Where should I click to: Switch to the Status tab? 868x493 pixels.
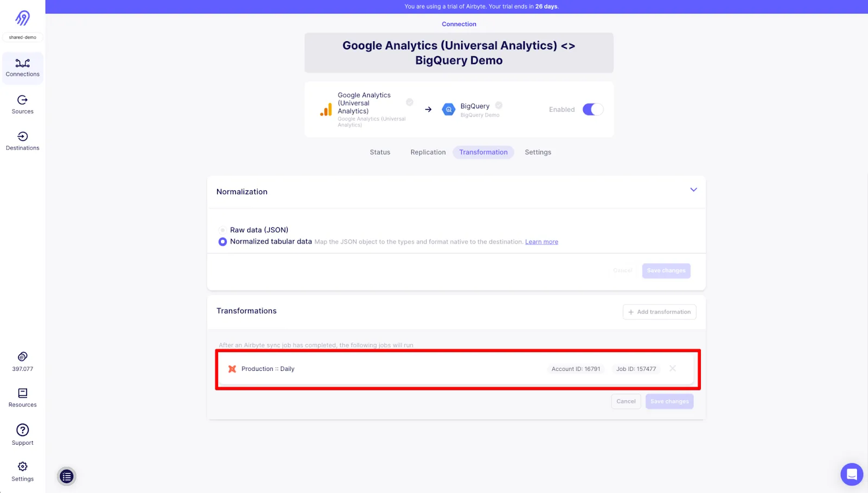pos(380,152)
